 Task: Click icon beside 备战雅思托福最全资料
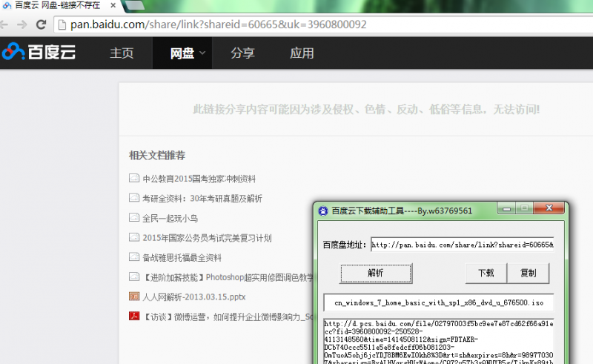coord(134,257)
